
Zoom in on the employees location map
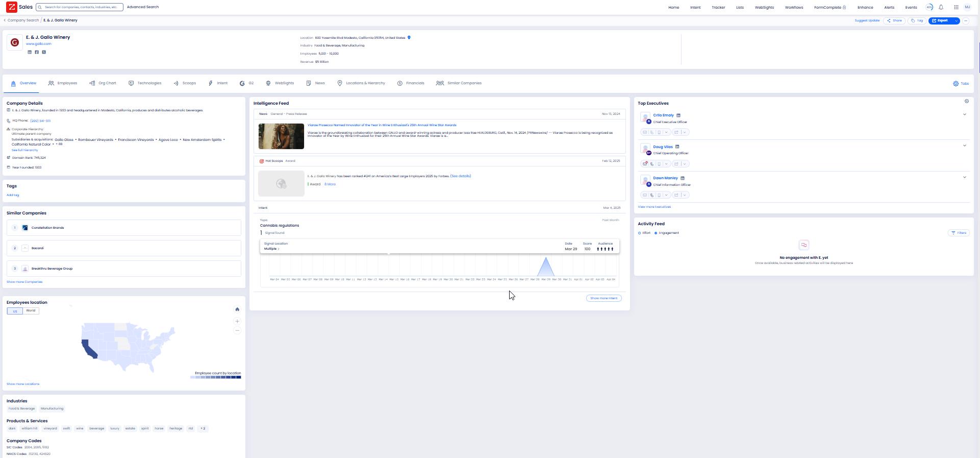tap(237, 322)
